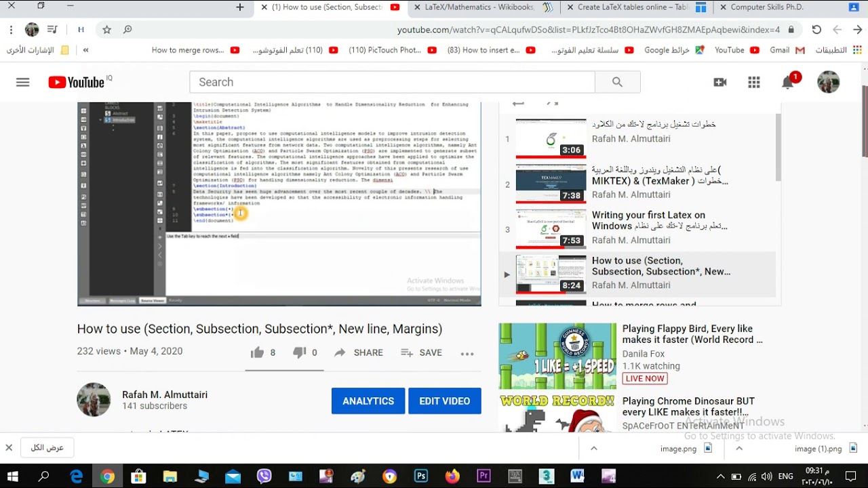Open the YouTube apps grid
Screen dimensions: 868x488
pyautogui.click(x=754, y=82)
